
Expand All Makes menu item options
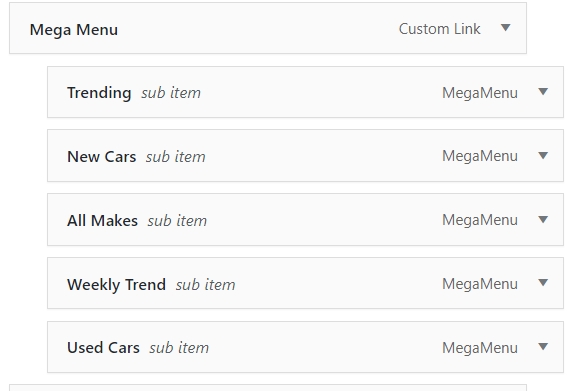point(543,219)
